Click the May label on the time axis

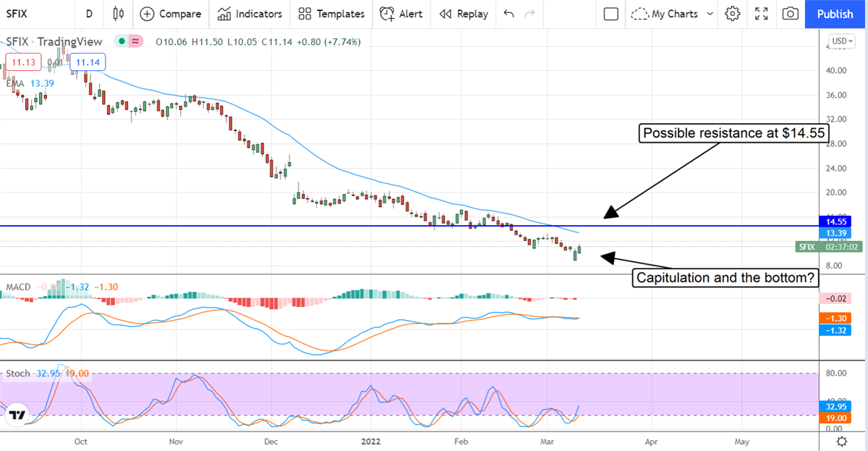(741, 440)
